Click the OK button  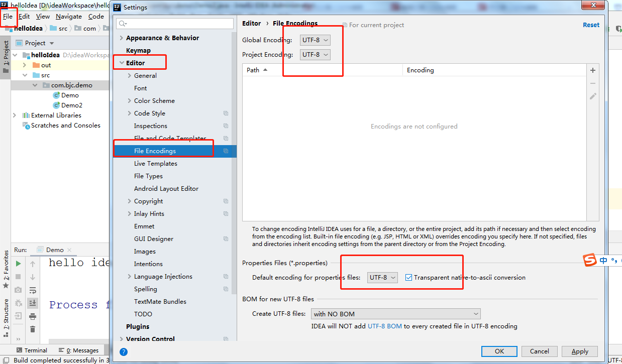tap(499, 351)
